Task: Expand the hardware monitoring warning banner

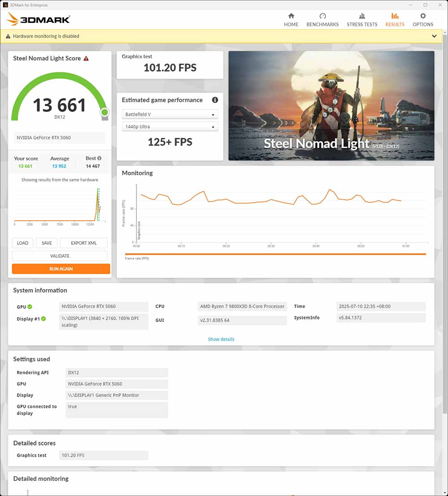Action: 434,36
